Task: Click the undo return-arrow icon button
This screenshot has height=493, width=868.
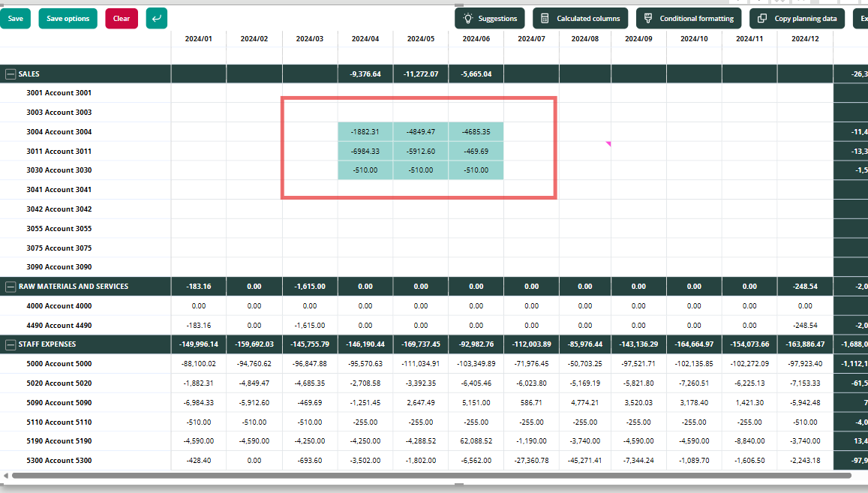Action: 157,18
